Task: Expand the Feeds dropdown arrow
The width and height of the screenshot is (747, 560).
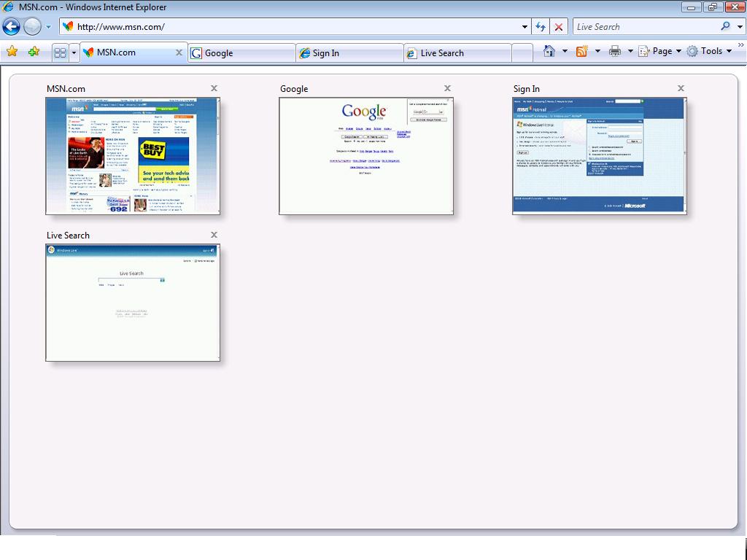Action: pyautogui.click(x=597, y=51)
